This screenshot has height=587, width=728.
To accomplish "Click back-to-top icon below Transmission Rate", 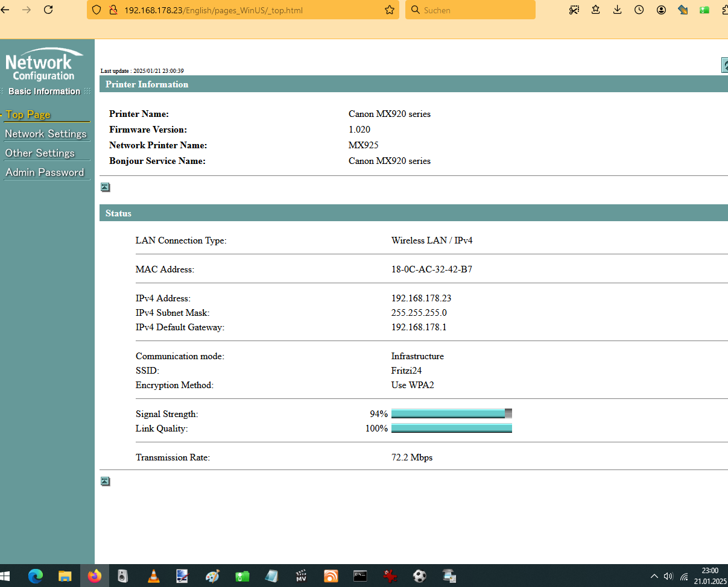I will [x=105, y=482].
